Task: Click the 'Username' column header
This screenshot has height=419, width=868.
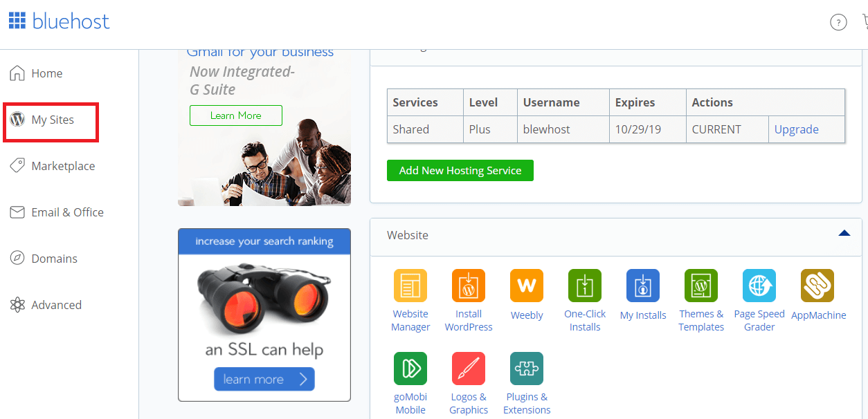Action: point(563,102)
